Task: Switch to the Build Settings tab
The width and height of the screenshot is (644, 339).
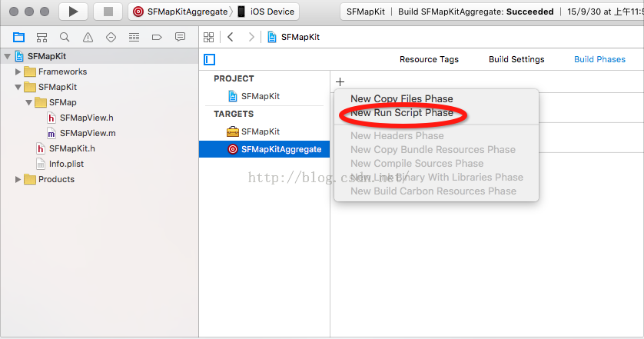Action: click(516, 59)
